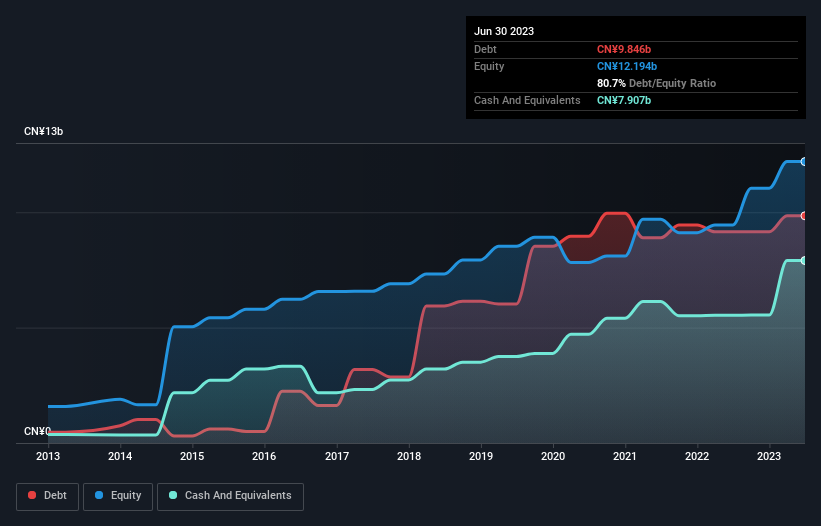Click the 2015 x-axis label

coord(192,456)
